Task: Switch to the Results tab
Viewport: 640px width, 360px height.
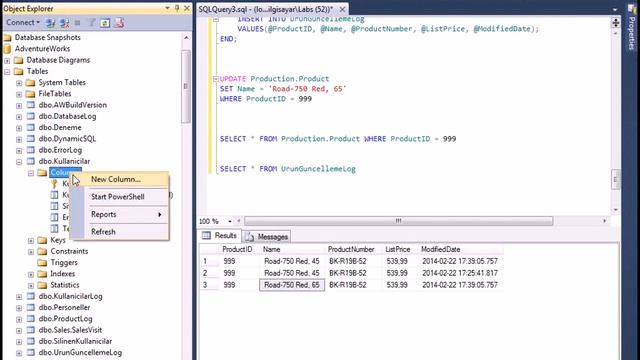Action: click(x=220, y=236)
